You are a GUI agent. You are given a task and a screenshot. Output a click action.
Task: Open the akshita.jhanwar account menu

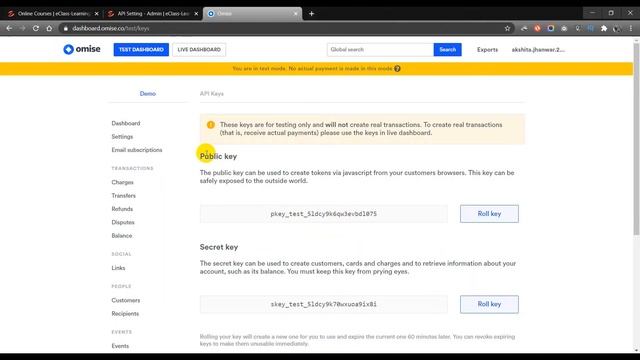pos(538,49)
